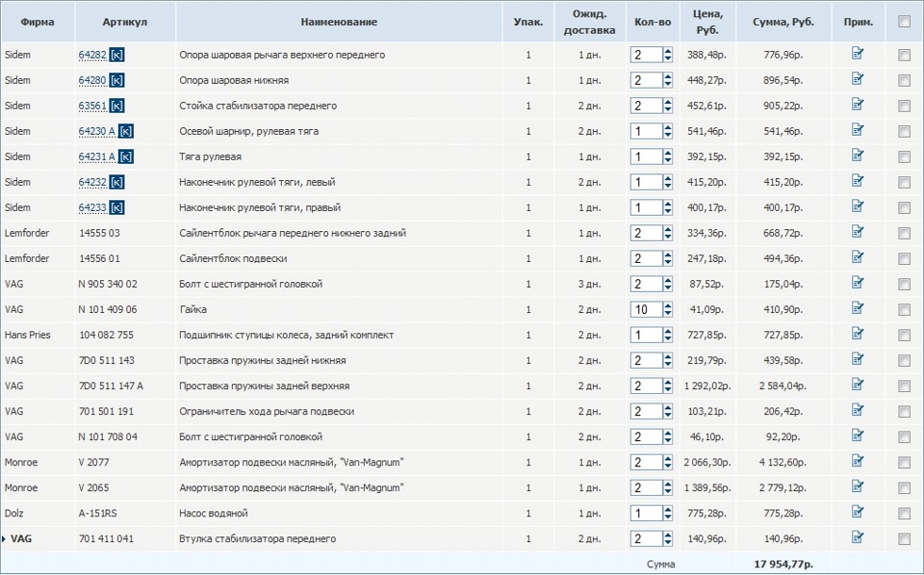Click the Фирма column header
924x575 pixels.
coord(37,21)
